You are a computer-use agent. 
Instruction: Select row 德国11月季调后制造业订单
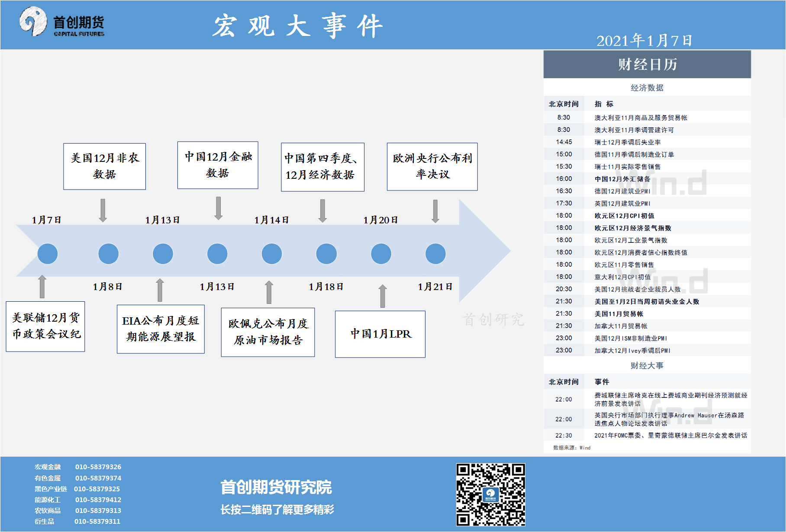[647, 154]
